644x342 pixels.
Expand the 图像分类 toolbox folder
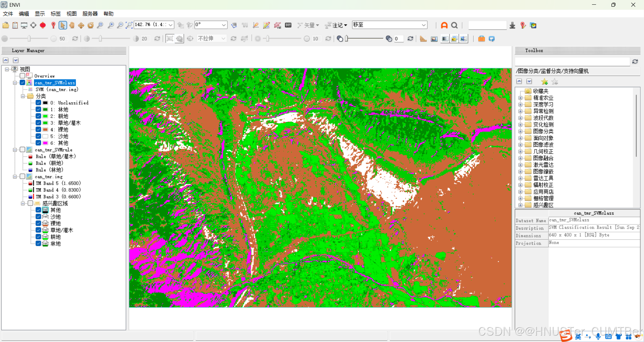coord(520,131)
